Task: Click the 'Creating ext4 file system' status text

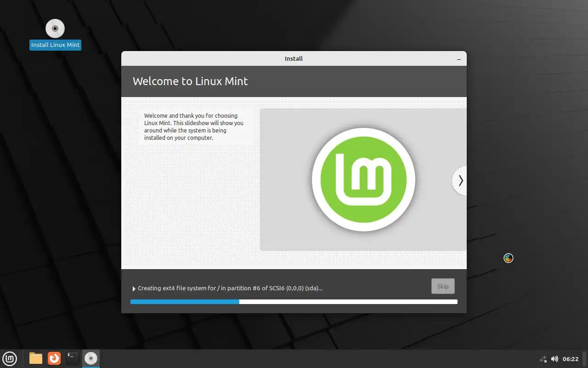Action: 230,288
